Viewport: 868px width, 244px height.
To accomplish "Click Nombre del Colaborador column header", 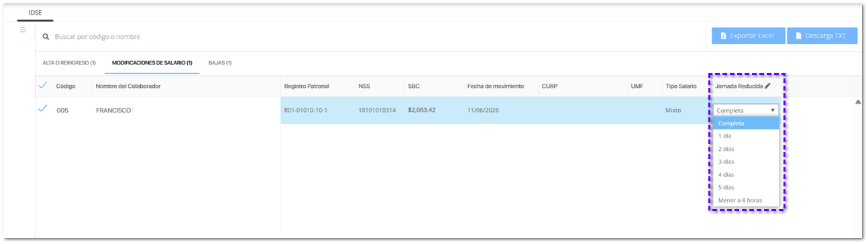I will (x=128, y=86).
